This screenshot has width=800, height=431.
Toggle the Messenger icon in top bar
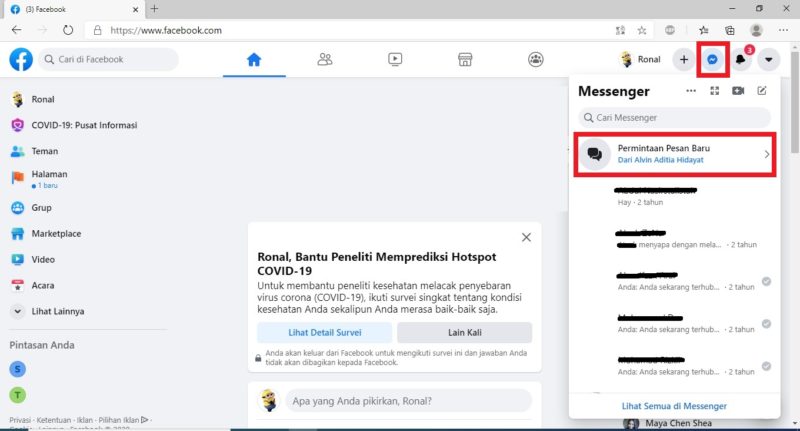(x=712, y=60)
